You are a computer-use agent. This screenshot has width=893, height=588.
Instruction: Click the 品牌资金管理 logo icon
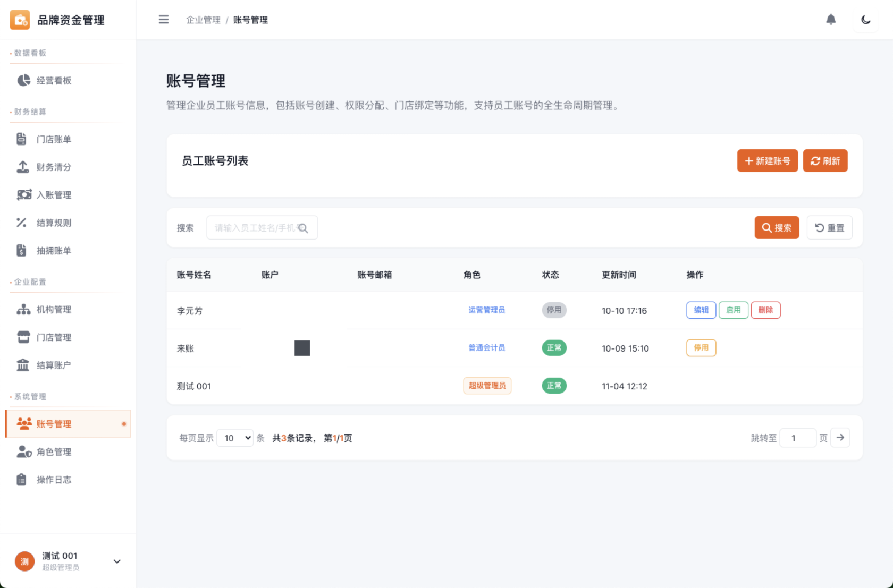[x=20, y=20]
